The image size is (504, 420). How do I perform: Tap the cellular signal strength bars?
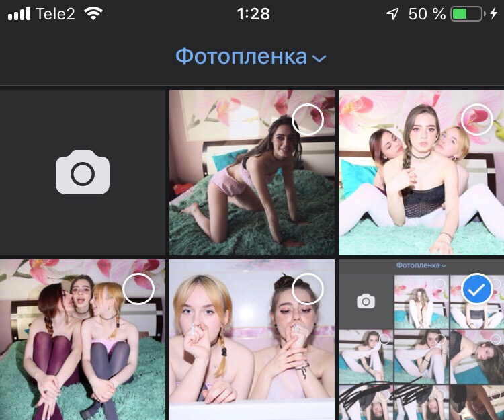19,14
